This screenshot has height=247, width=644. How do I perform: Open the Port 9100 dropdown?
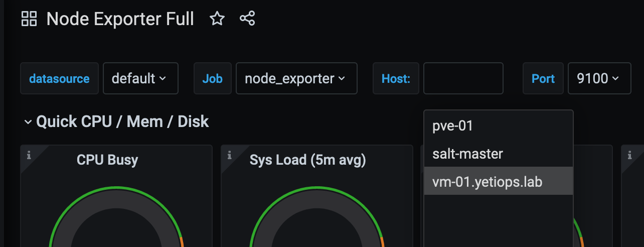(x=599, y=78)
